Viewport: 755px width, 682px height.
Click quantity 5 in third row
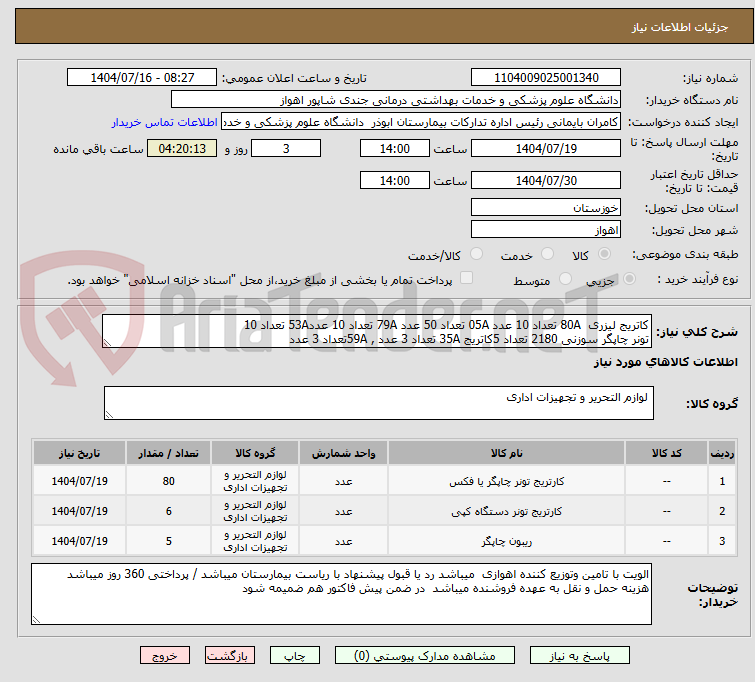[x=169, y=541]
